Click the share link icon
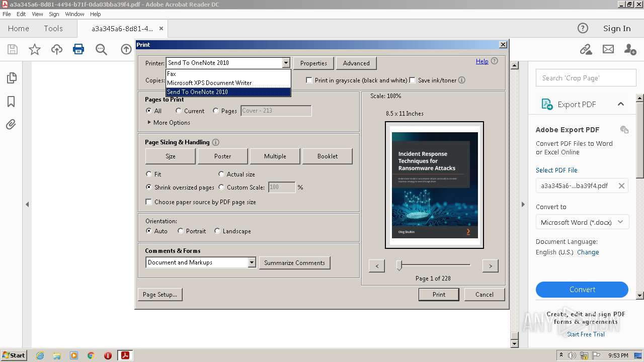The image size is (644, 362). pyautogui.click(x=586, y=49)
